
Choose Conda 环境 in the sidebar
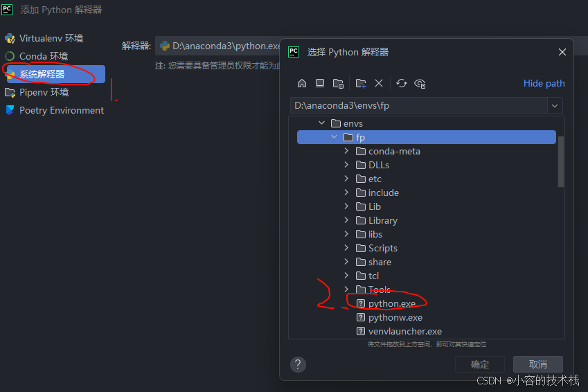pos(44,56)
